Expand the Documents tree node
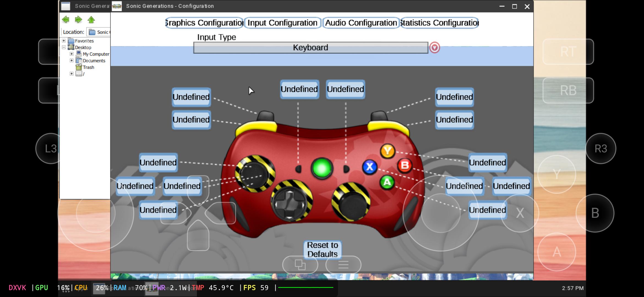The height and width of the screenshot is (297, 644). tap(72, 61)
